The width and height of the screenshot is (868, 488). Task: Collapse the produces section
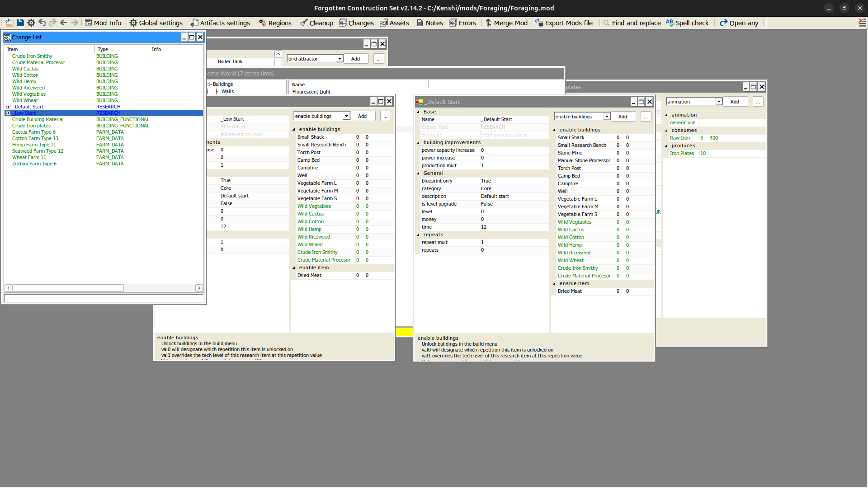(666, 145)
